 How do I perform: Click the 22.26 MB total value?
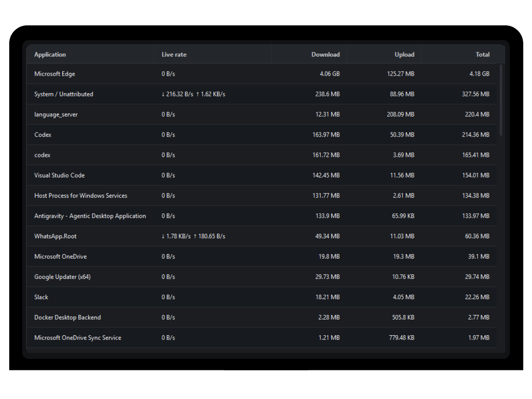[x=477, y=297]
